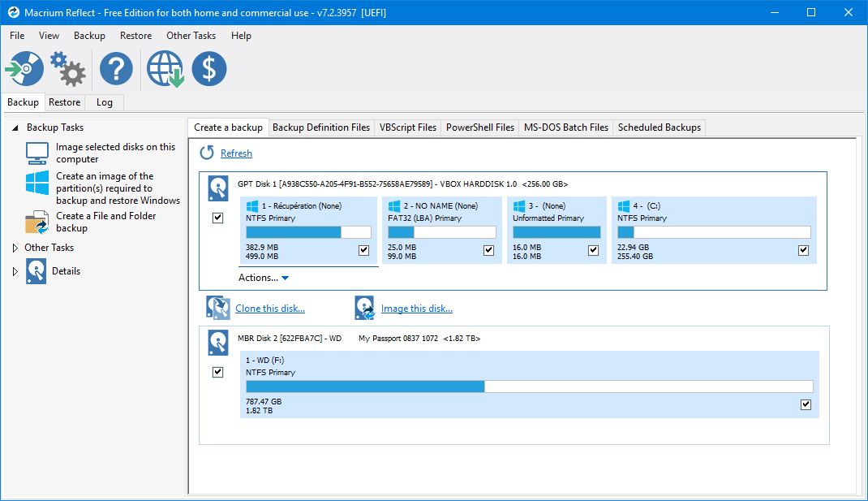Screen dimensions: 868x501
Task: Click the Refresh link
Action: coord(236,153)
